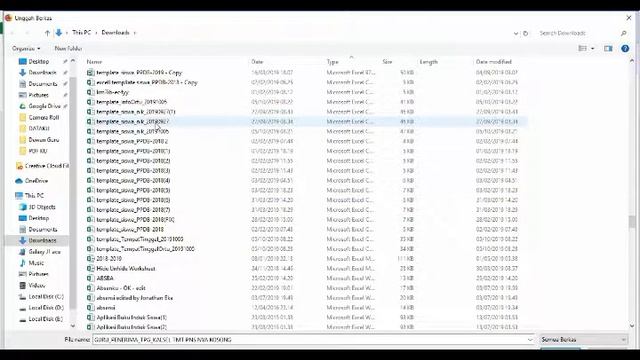Open the Camera Roll folder in sidebar
The width and height of the screenshot is (640, 360).
[43, 117]
